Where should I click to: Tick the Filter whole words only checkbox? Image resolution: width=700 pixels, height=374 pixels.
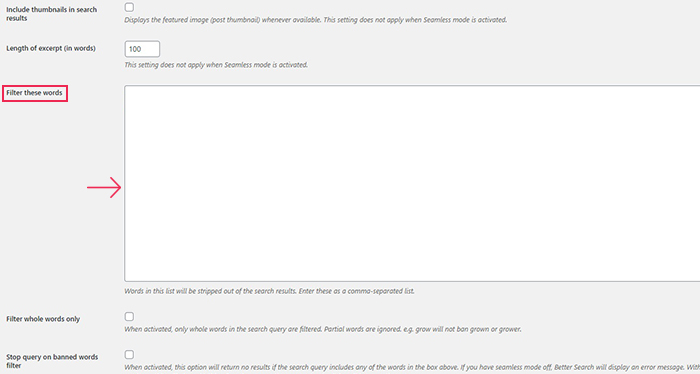coord(129,316)
